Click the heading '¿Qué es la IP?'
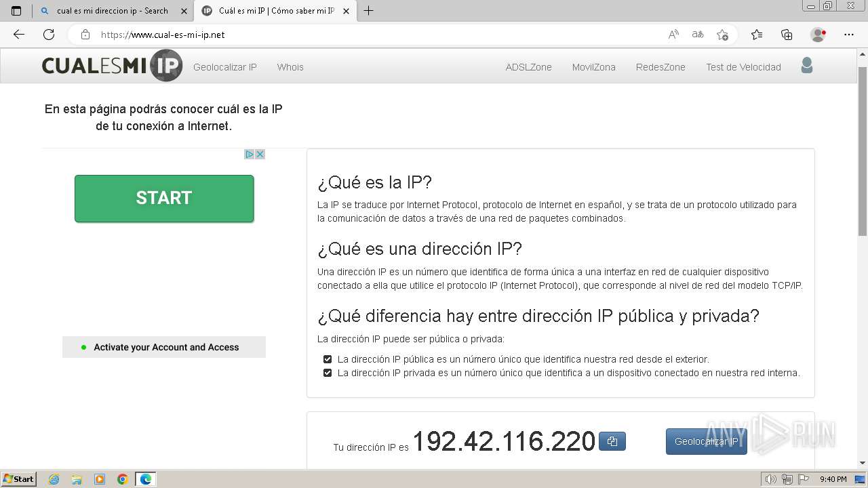This screenshot has width=868, height=488. click(374, 182)
